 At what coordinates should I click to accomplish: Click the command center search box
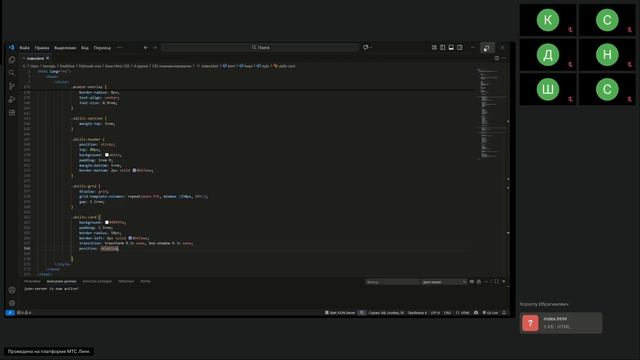(x=260, y=47)
